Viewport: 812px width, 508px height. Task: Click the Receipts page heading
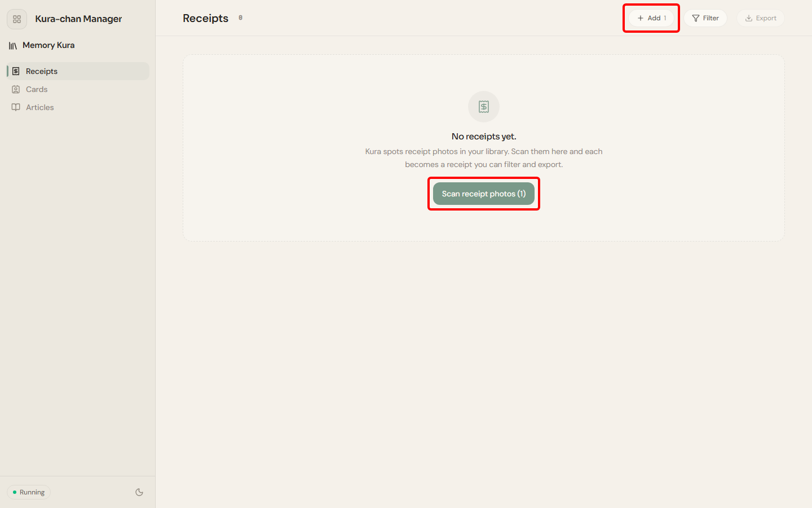[205, 18]
